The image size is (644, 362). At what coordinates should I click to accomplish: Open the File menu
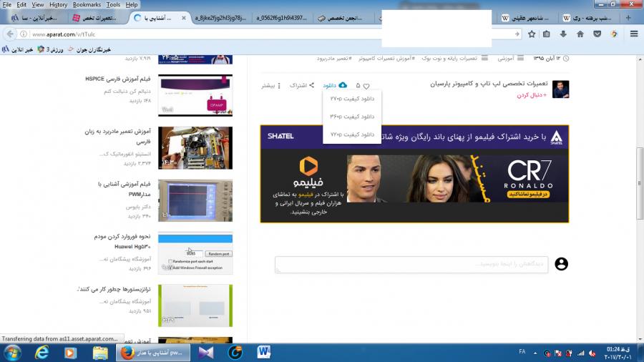7,4
